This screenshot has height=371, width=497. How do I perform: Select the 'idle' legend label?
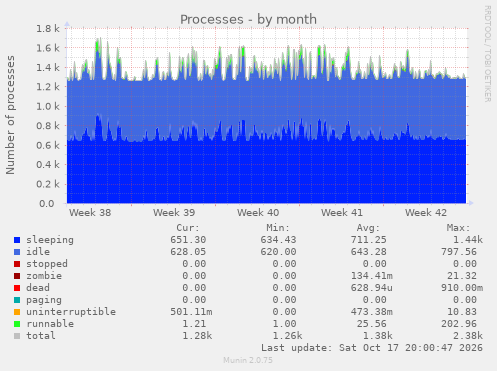click(x=38, y=252)
